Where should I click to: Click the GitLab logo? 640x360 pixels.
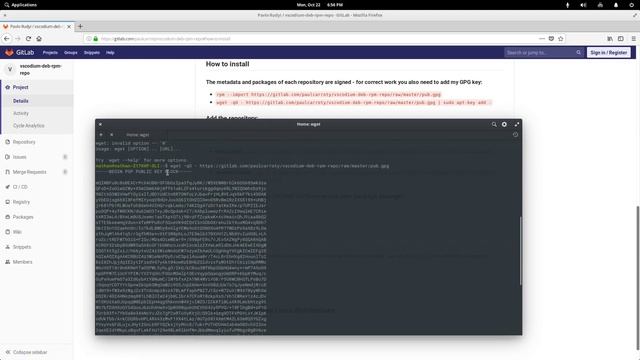tap(20, 53)
